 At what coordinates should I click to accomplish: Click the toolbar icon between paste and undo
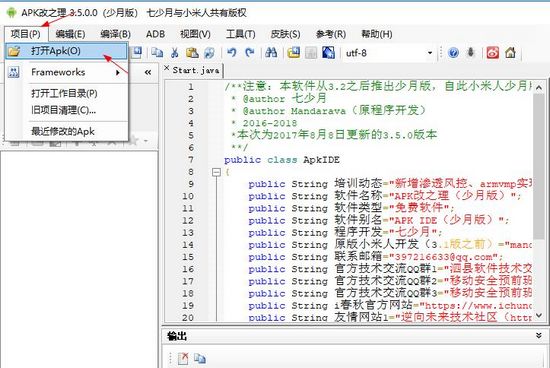point(209,53)
